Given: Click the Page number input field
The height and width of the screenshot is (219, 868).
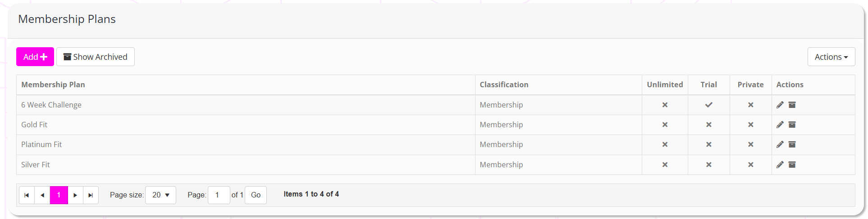Looking at the screenshot, I should (219, 195).
